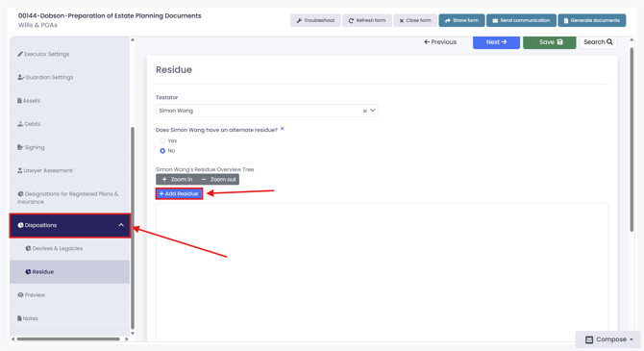Click the sidebar vertical scrollbar
This screenshot has width=644, height=351.
pyautogui.click(x=133, y=228)
